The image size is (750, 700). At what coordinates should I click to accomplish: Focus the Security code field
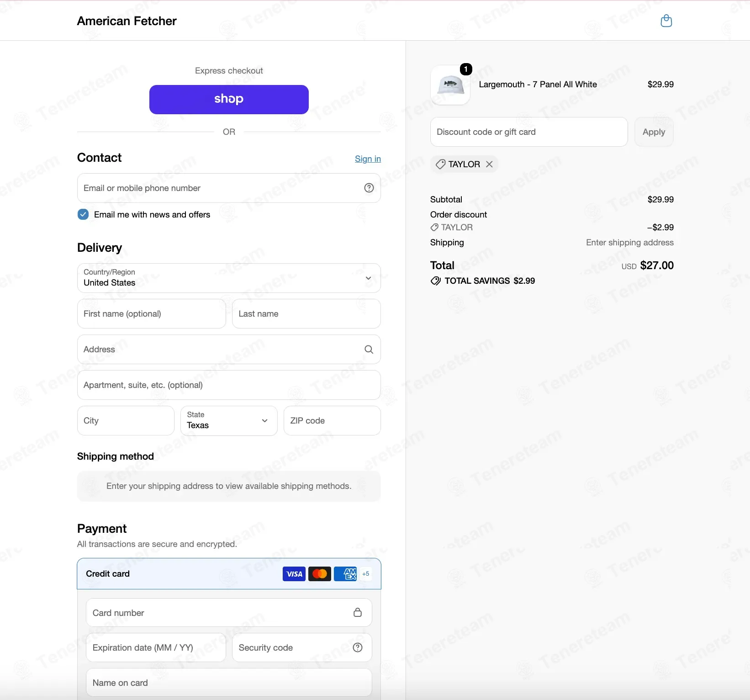click(x=302, y=647)
